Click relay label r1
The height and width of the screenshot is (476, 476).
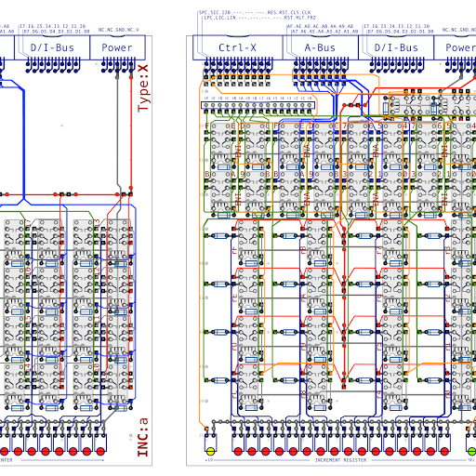pos(448,347)
